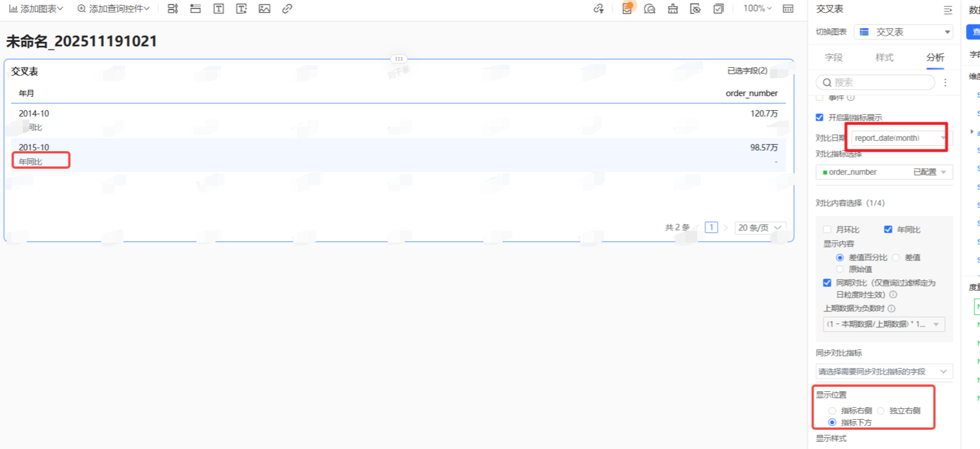Click the insert image icon in toolbar
This screenshot has height=449, width=980.
[x=264, y=8]
